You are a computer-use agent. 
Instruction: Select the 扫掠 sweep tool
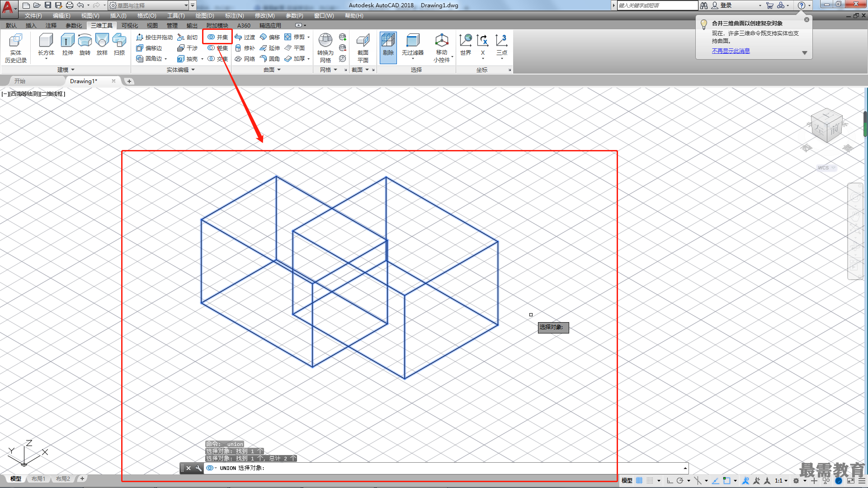119,44
